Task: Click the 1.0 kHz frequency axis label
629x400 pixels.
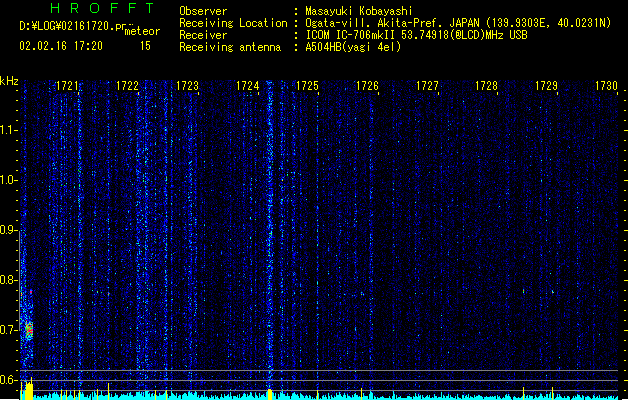Action: point(8,180)
